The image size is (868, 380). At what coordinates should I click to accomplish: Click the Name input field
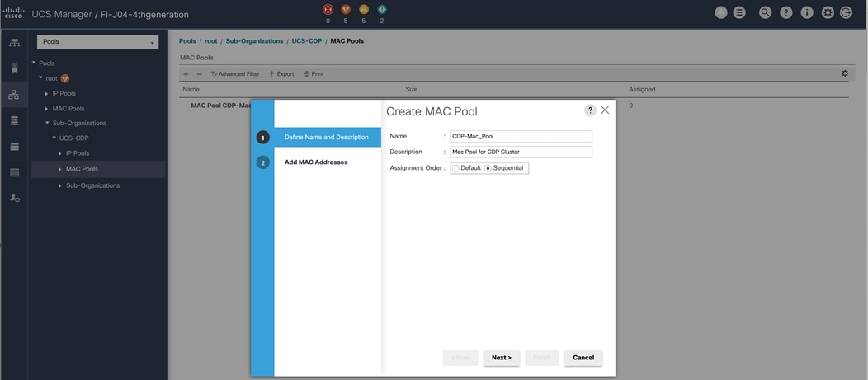[521, 137]
